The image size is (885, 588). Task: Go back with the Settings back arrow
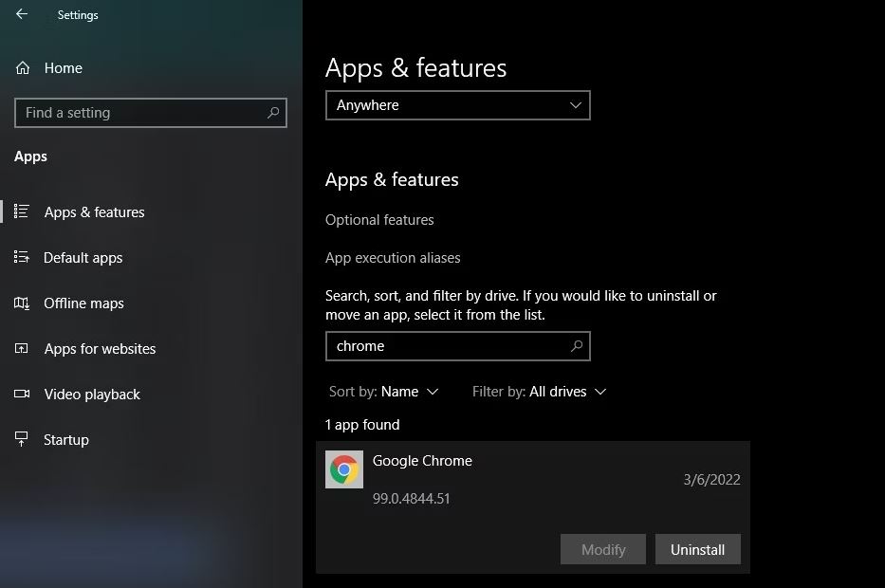(x=22, y=14)
